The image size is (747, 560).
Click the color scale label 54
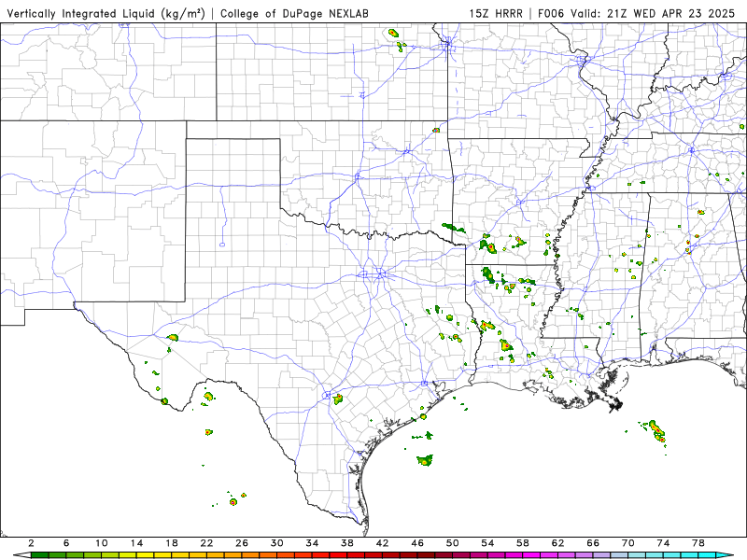[487, 543]
